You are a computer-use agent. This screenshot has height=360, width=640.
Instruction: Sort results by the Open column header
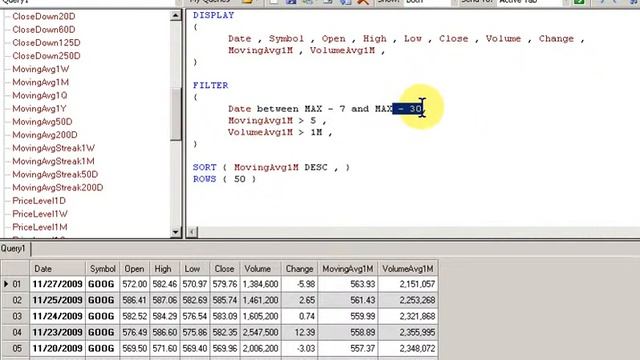coord(134,269)
